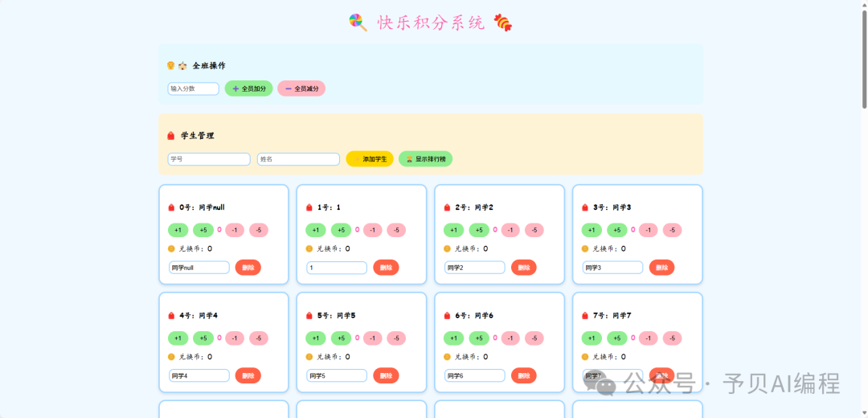The height and width of the screenshot is (418, 868).
Task: Delete the 同学4 card
Action: pyautogui.click(x=248, y=375)
